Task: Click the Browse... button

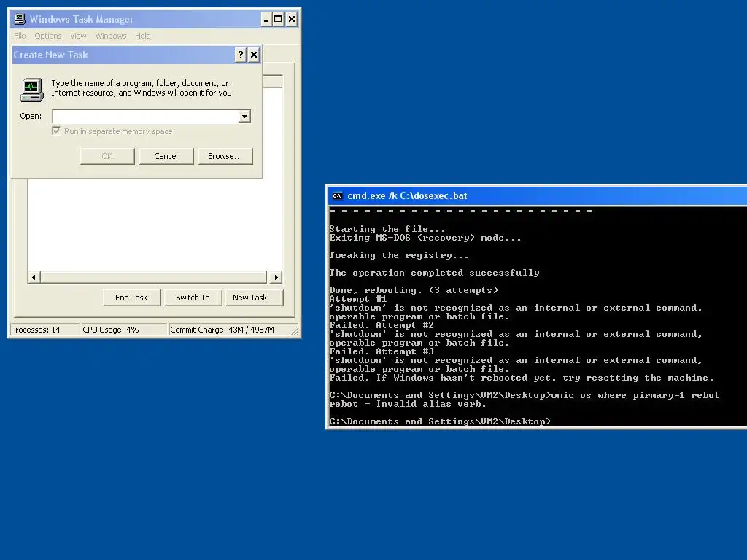Action: (225, 156)
